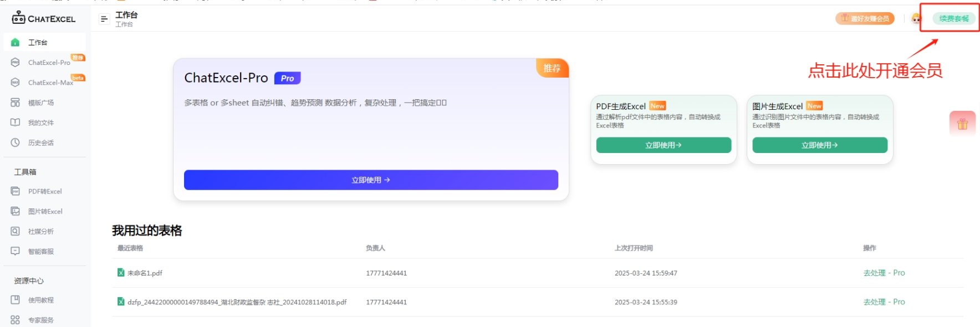Click the 图片转Excel picture icon

coord(16,211)
